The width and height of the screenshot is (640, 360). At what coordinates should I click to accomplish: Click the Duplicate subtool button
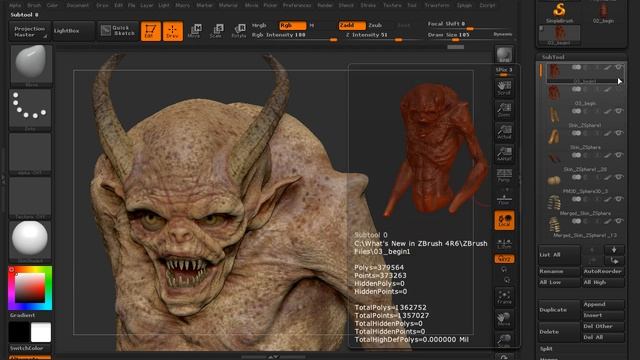pos(559,310)
